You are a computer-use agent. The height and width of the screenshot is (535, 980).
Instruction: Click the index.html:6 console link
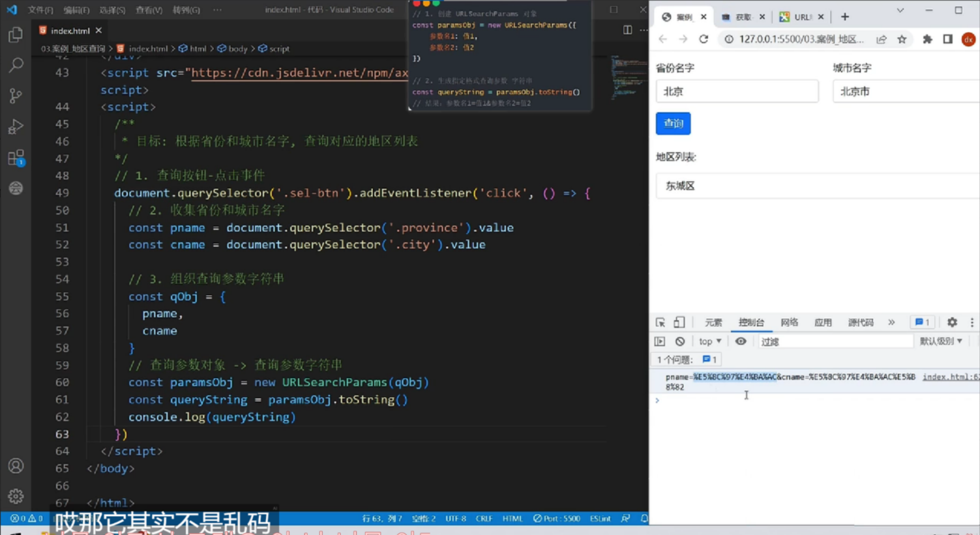point(950,377)
